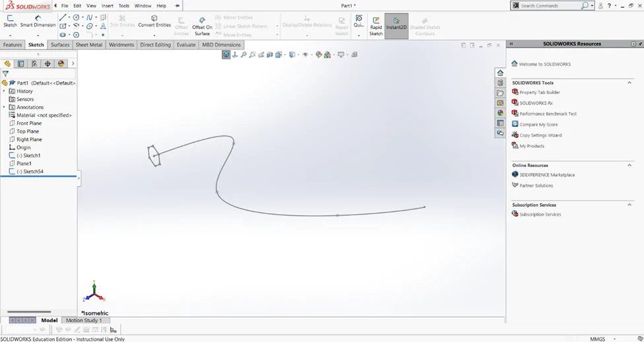Open the DisplayManager color ball tab
This screenshot has width=644, height=342.
click(61, 63)
